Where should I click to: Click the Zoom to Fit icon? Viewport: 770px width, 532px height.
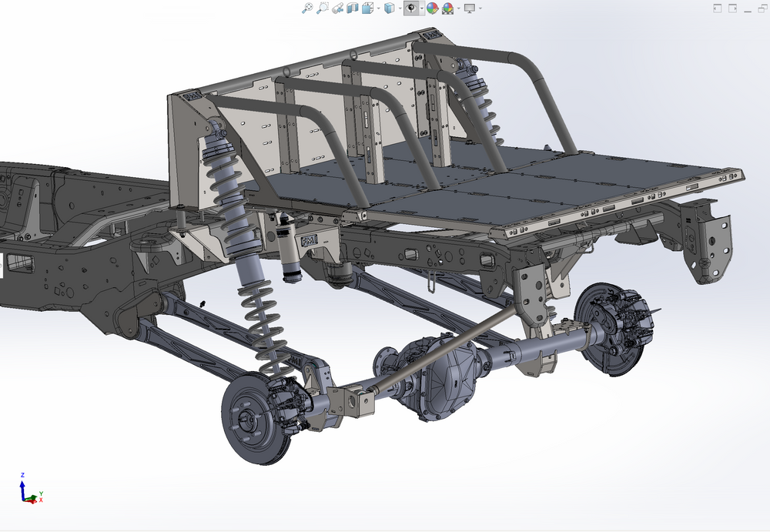coord(307,8)
